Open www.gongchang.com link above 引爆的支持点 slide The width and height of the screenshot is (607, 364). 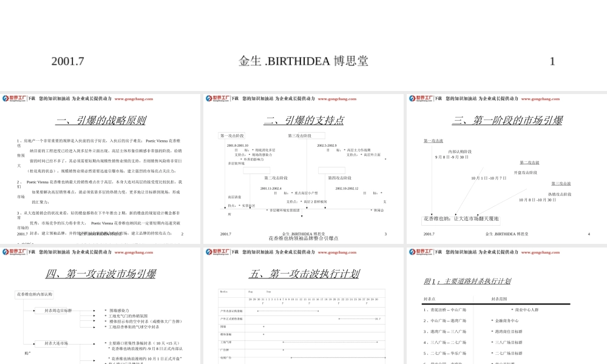point(337,99)
